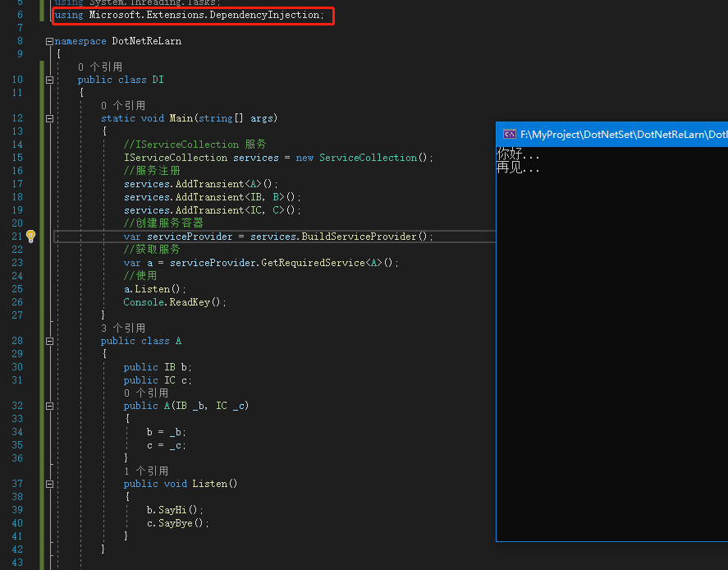This screenshot has height=570, width=728.
Task: Fold the Listen method block
Action: (49, 484)
